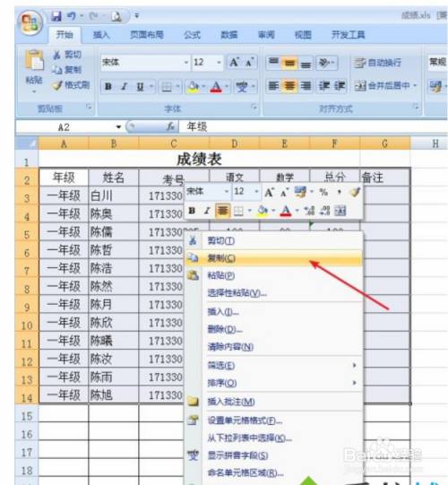Image resolution: width=448 pixels, height=485 pixels.
Task: Toggle ribbon center horizontal align button
Action: pos(289,86)
